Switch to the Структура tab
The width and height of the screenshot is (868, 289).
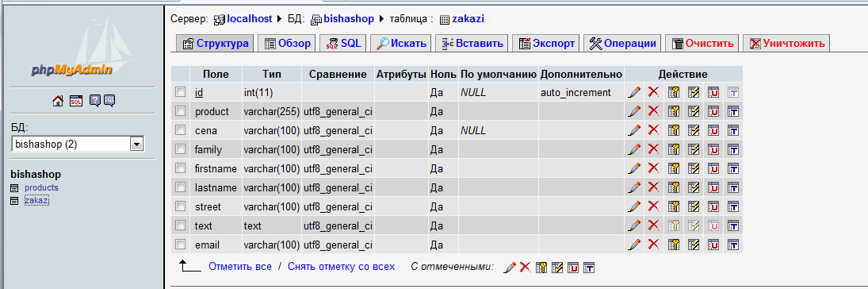215,43
